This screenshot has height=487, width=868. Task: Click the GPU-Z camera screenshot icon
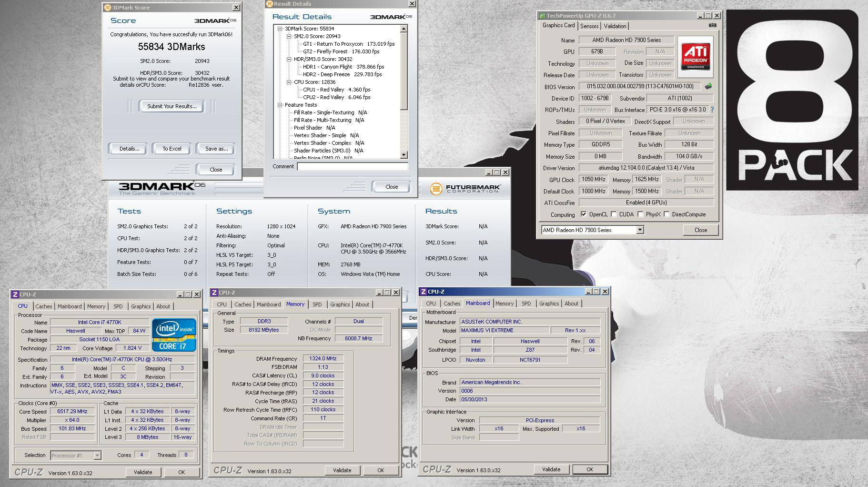click(x=712, y=26)
